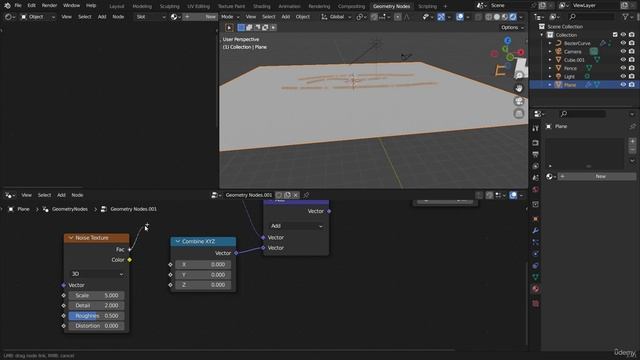The image size is (640, 360).
Task: Open the Render menu
Action: (x=49, y=6)
